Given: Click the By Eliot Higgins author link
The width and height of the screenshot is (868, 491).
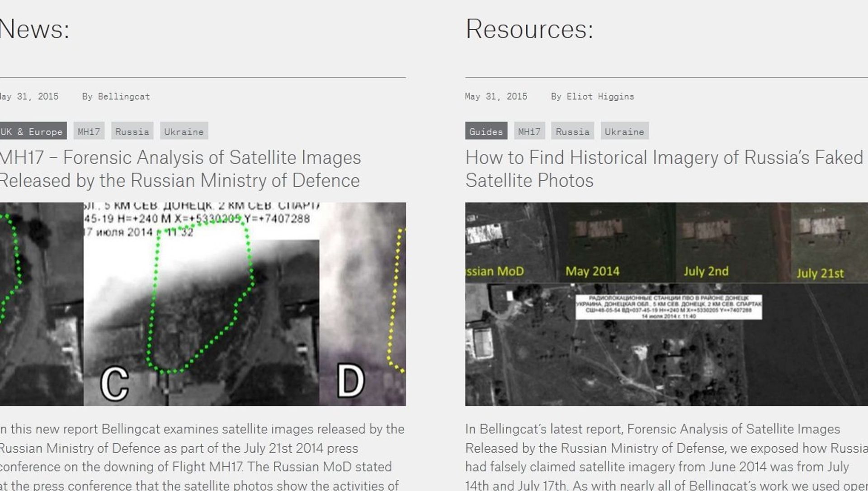Looking at the screenshot, I should (592, 96).
